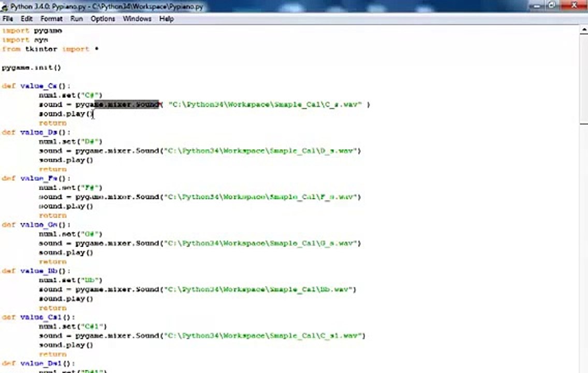Open the Windows menu
The height and width of the screenshot is (373, 588).
[137, 18]
